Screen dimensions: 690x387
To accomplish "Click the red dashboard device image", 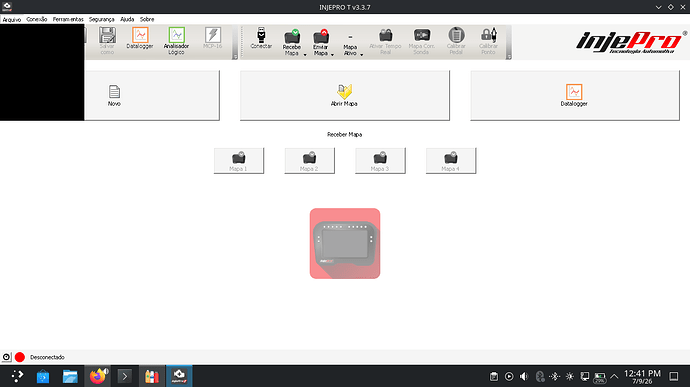I will (x=345, y=243).
